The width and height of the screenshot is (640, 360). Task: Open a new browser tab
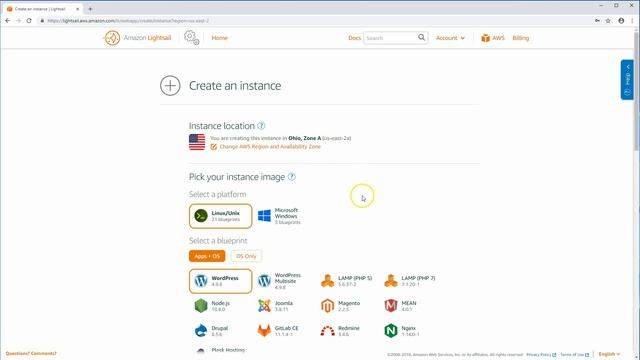pos(90,9)
